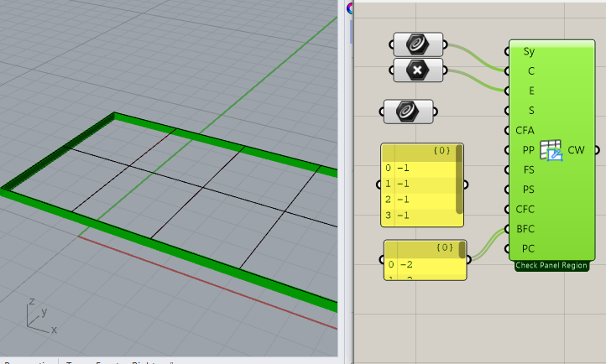Click the scrollbar of the -1 value panel
Screen dimensions: 606x364
pyautogui.click(x=459, y=179)
